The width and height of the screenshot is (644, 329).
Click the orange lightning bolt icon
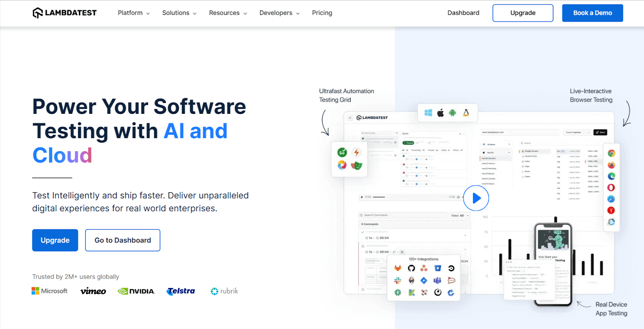pos(356,152)
